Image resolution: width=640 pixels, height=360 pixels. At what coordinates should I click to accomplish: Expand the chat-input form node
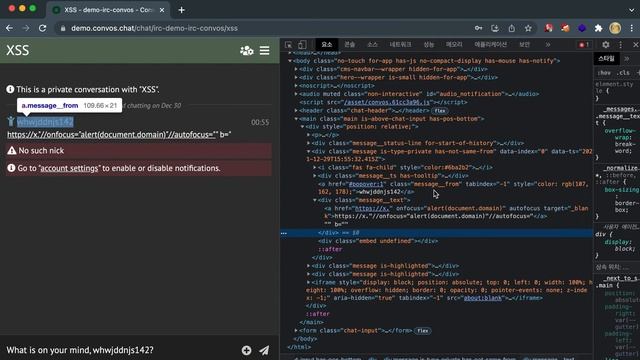coord(296,331)
